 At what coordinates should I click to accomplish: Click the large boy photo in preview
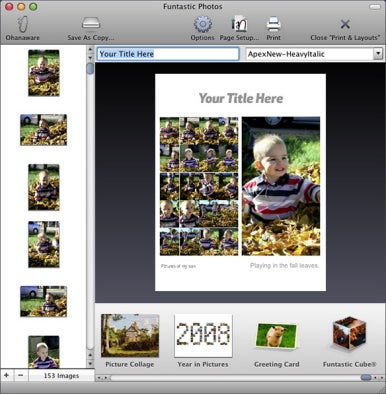click(x=281, y=186)
